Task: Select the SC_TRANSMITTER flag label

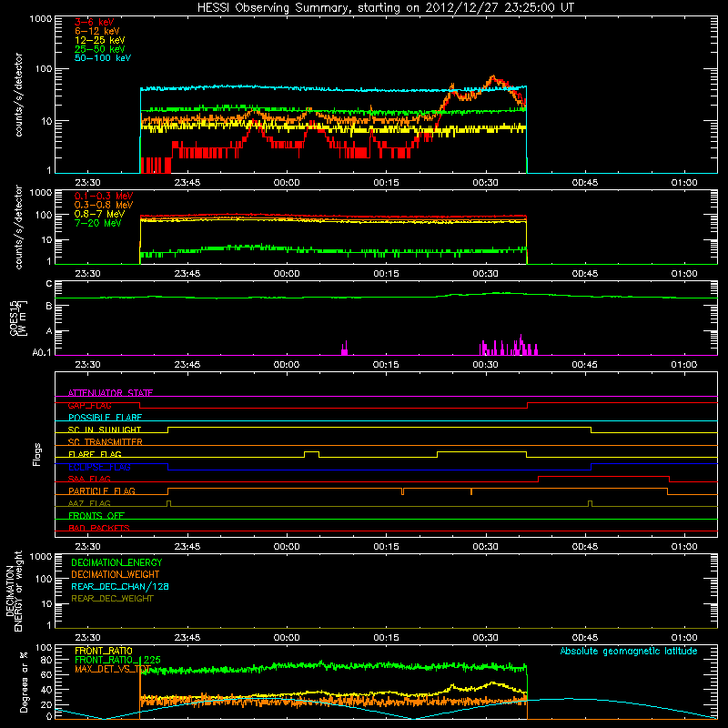Action: pyautogui.click(x=106, y=442)
